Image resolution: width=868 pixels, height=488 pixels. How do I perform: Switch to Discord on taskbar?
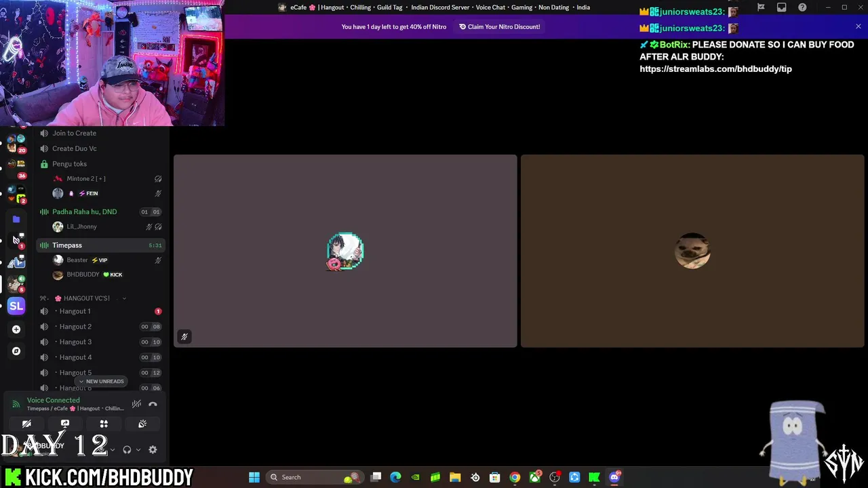[x=614, y=477]
